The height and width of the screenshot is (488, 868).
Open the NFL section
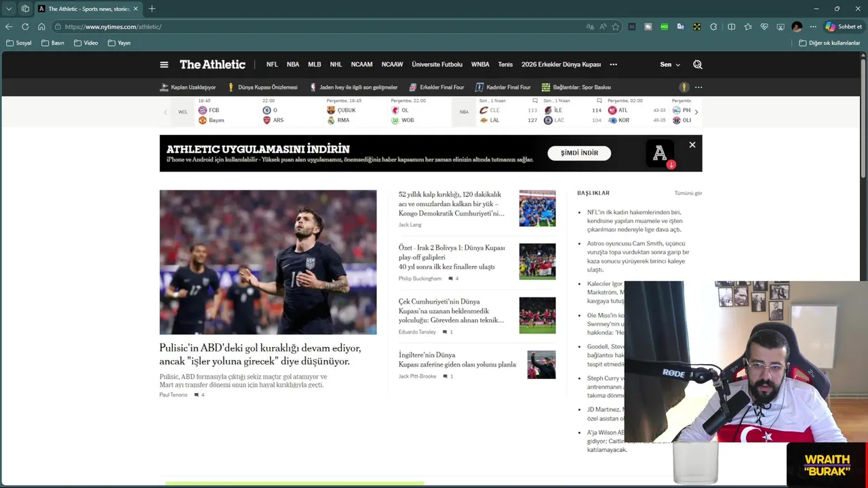272,64
